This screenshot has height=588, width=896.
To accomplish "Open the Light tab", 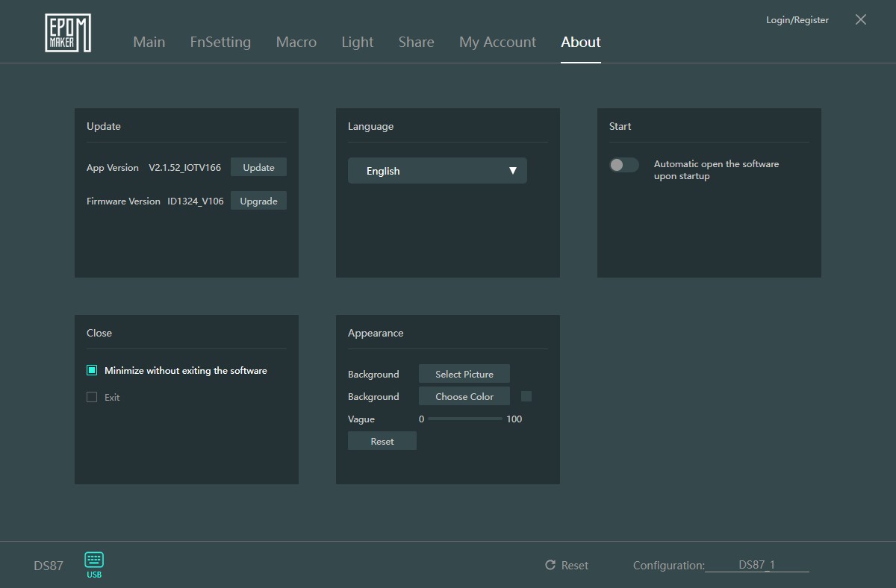I will pos(358,42).
